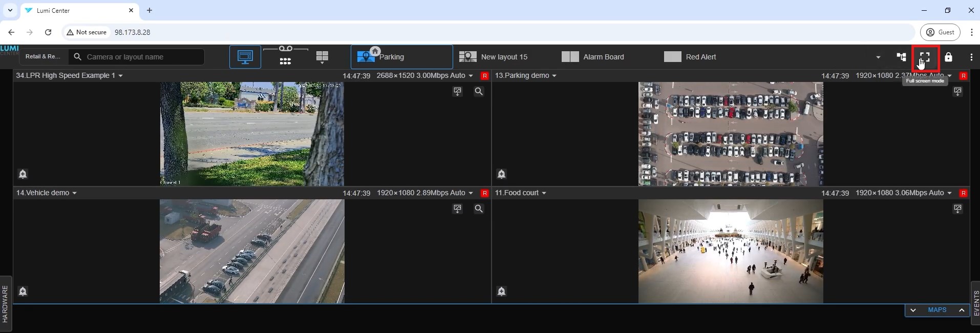Open the grid layout selector dropdown
The image size is (980, 333).
(322, 57)
